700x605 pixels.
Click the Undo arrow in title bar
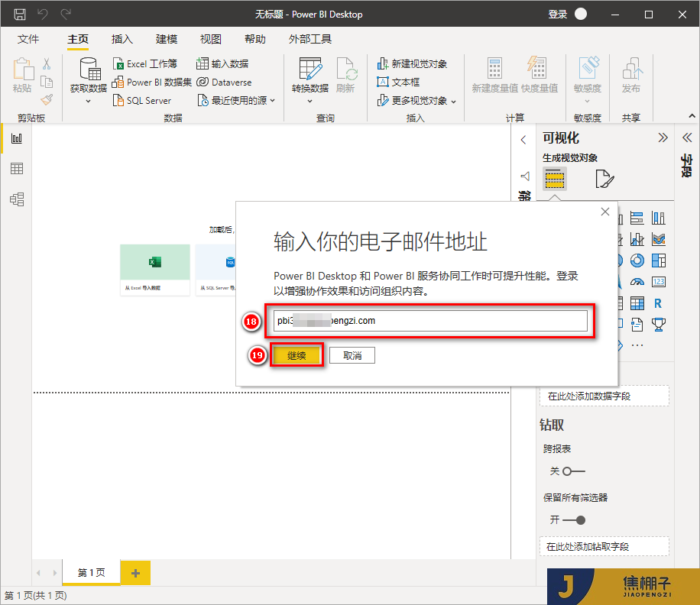click(43, 15)
